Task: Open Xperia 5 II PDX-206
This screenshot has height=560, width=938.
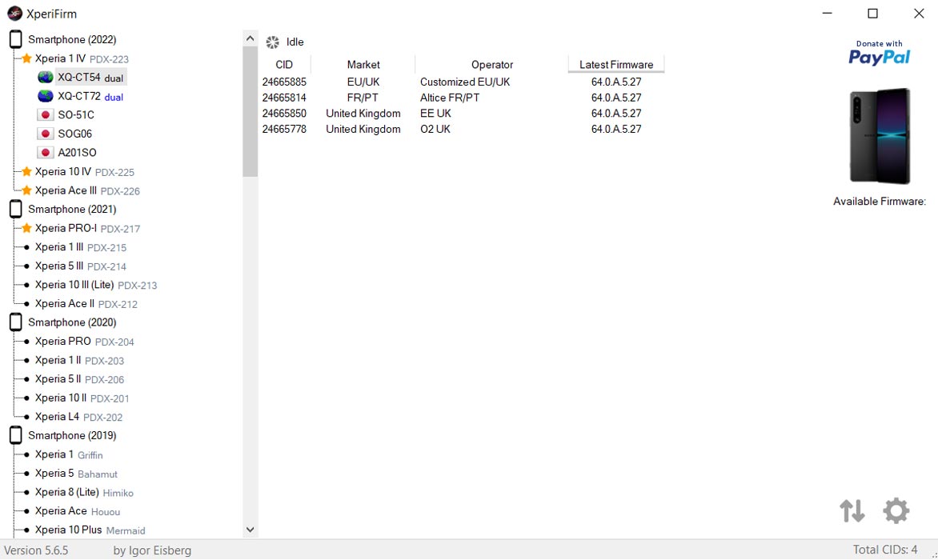Action: point(79,379)
